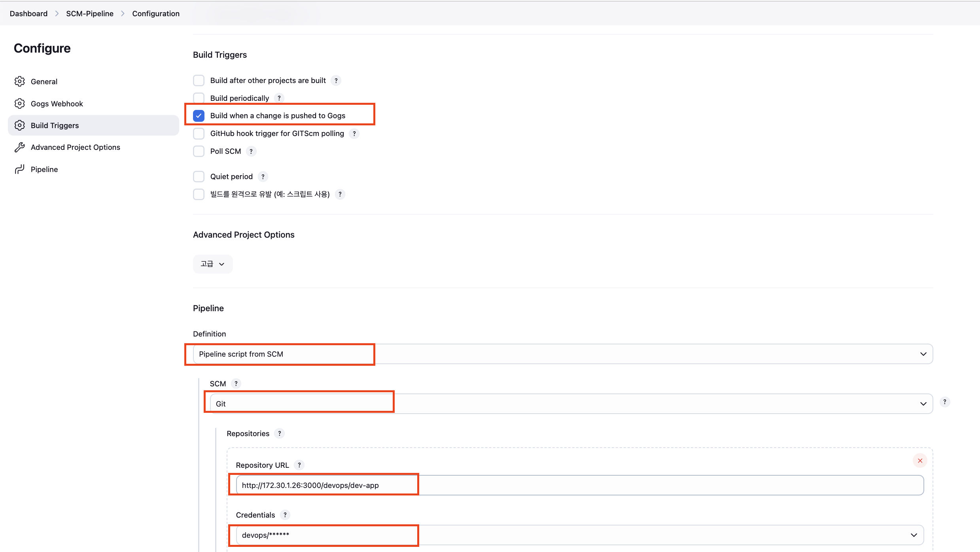
Task: Click the help icon next to Credentials label
Action: pyautogui.click(x=285, y=515)
